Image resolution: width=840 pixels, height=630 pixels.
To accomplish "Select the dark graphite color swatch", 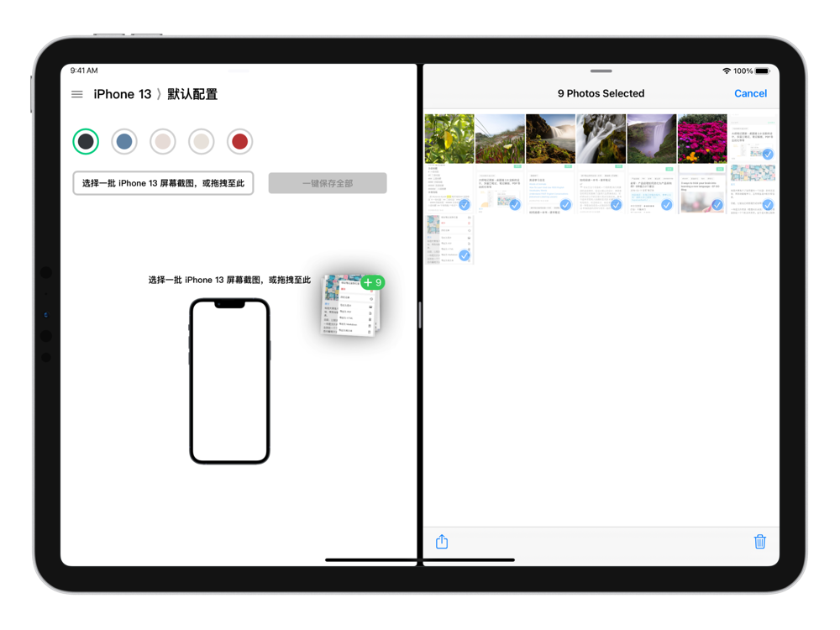I will [x=86, y=141].
